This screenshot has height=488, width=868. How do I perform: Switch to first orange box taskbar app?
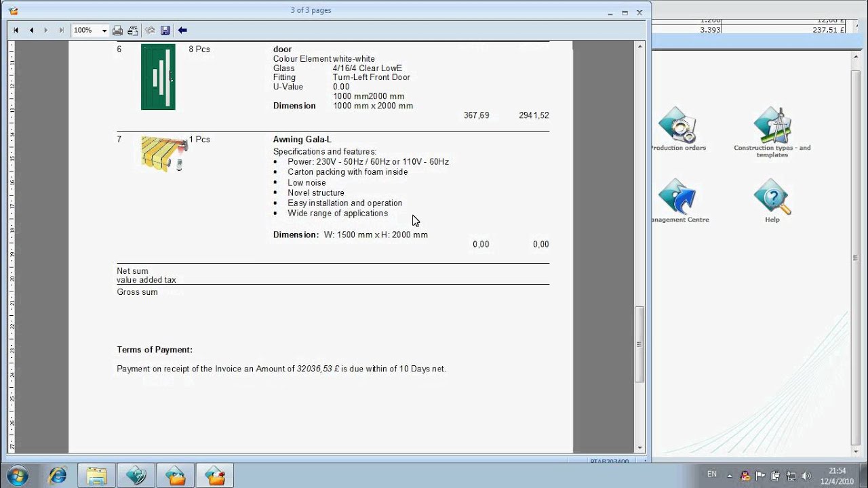point(176,476)
